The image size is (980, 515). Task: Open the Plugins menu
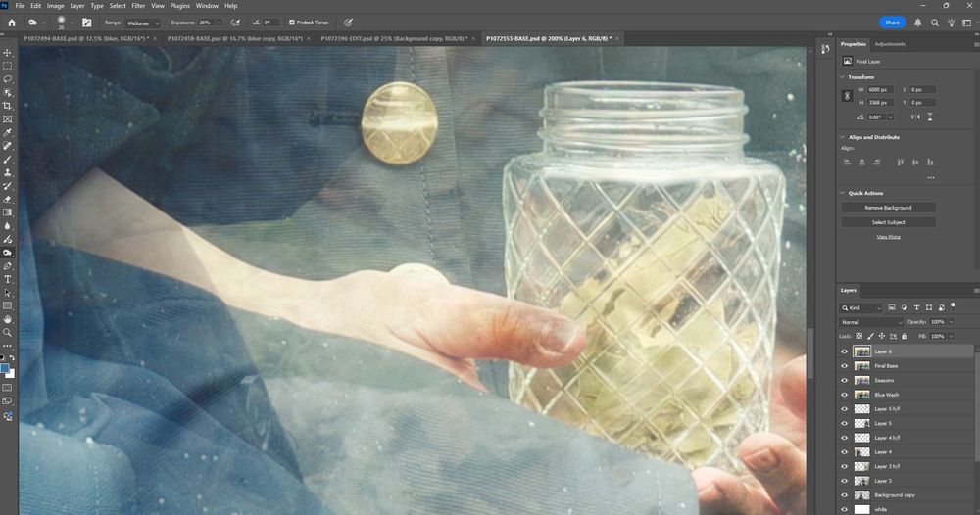point(180,6)
